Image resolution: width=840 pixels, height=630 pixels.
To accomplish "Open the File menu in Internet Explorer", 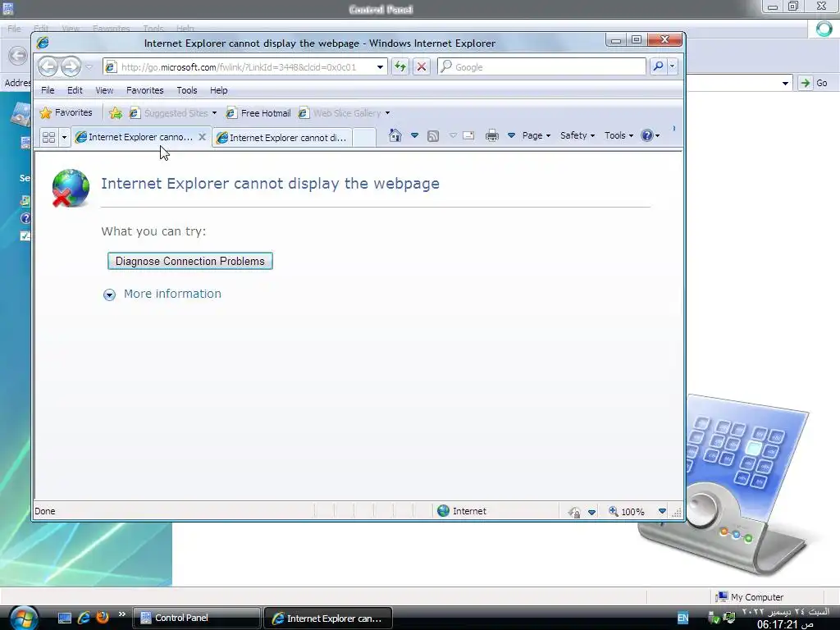I will (x=48, y=90).
